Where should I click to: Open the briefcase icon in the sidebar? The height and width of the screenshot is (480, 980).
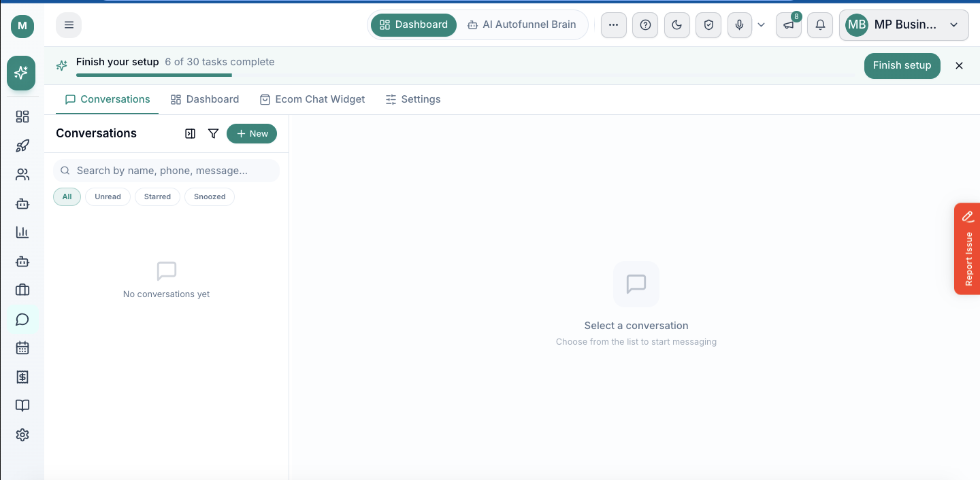(x=22, y=290)
